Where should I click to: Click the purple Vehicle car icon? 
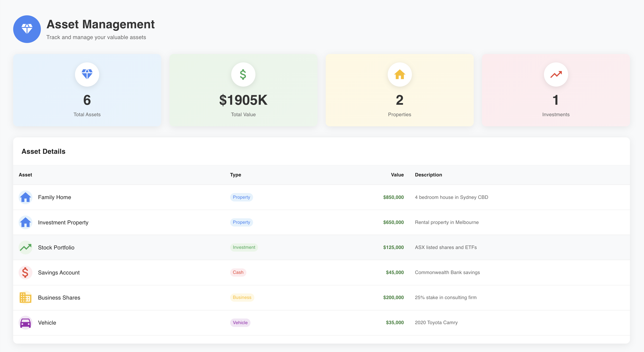(25, 322)
